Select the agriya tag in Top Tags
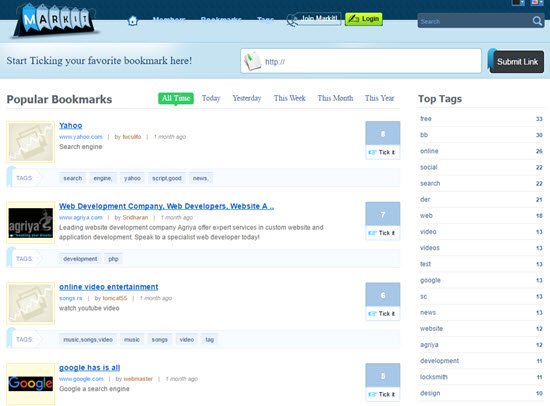 pyautogui.click(x=429, y=345)
